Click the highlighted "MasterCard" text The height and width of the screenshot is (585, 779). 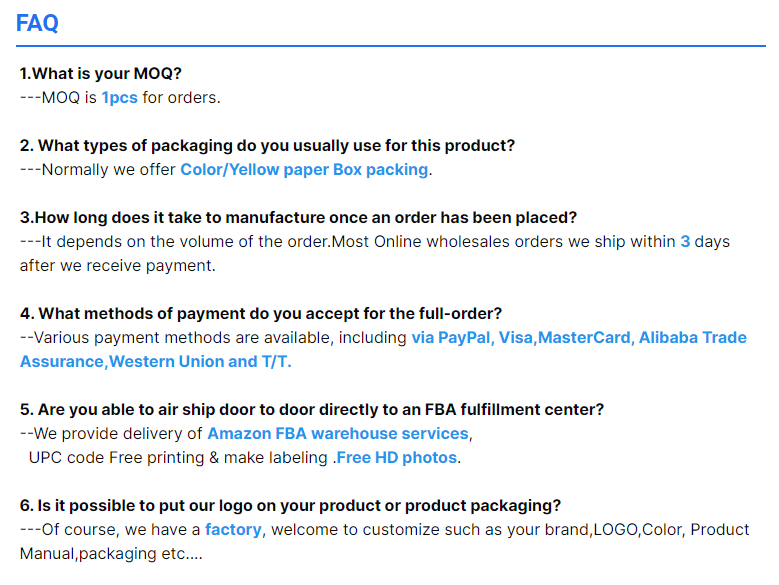(x=584, y=337)
